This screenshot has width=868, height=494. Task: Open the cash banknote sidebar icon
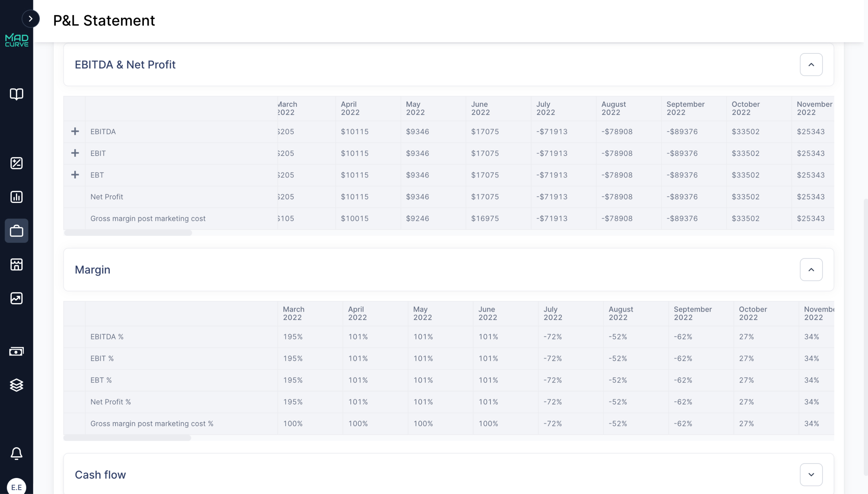[16, 351]
